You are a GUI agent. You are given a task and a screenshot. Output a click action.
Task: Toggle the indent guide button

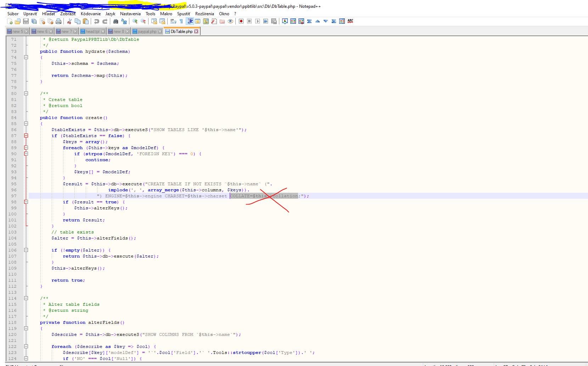190,21
